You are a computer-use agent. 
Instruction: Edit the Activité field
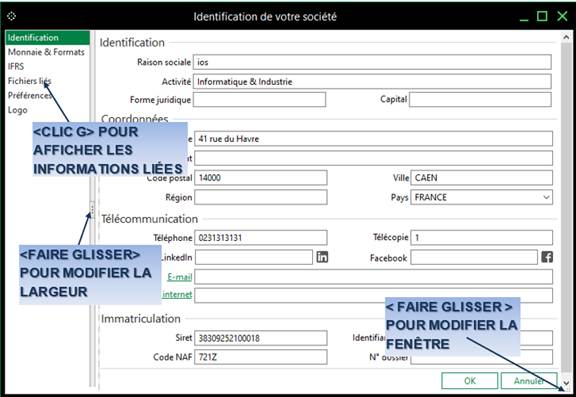tap(372, 82)
